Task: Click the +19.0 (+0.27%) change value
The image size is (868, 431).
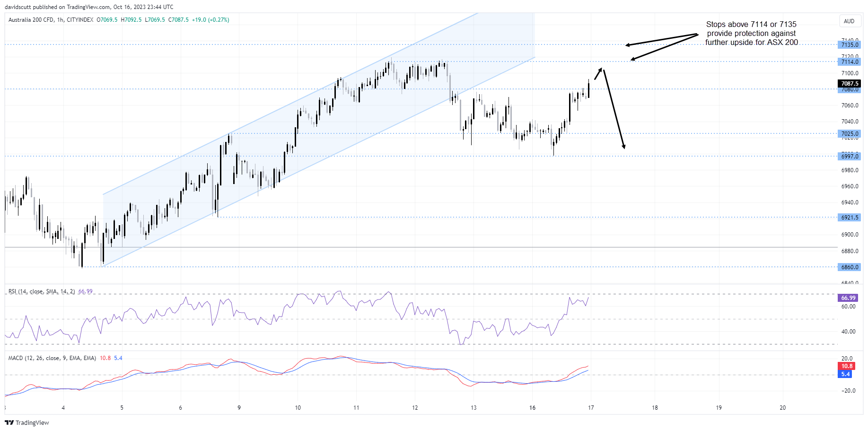Action: coord(210,20)
